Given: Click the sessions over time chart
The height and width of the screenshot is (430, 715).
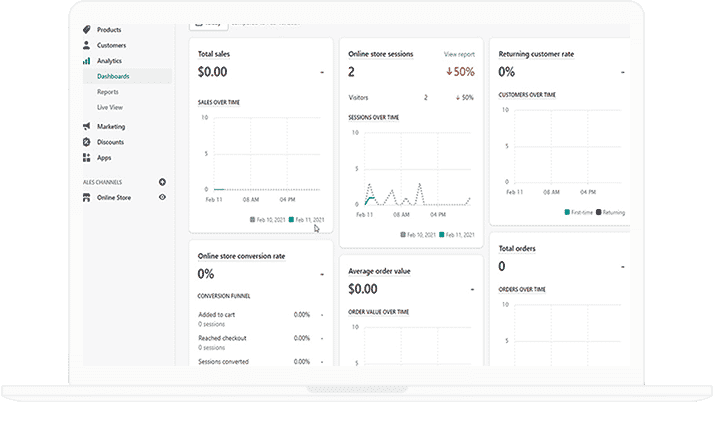Looking at the screenshot, I should pos(412,173).
